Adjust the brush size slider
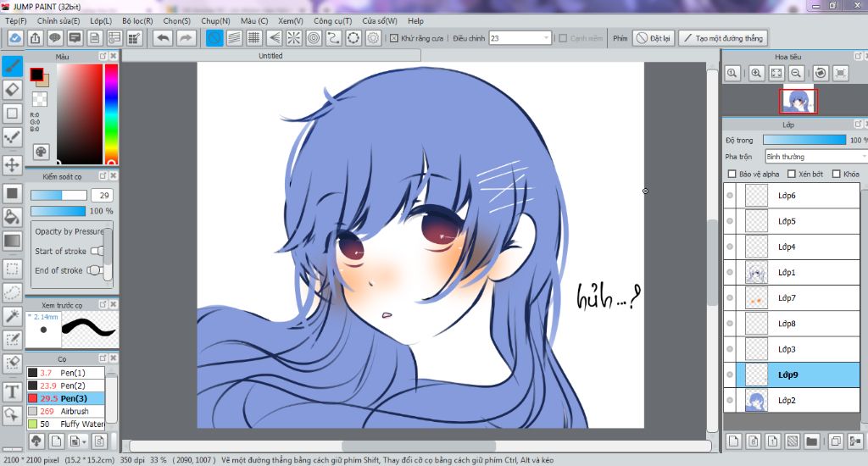Image resolution: width=868 pixels, height=466 pixels. coord(58,196)
